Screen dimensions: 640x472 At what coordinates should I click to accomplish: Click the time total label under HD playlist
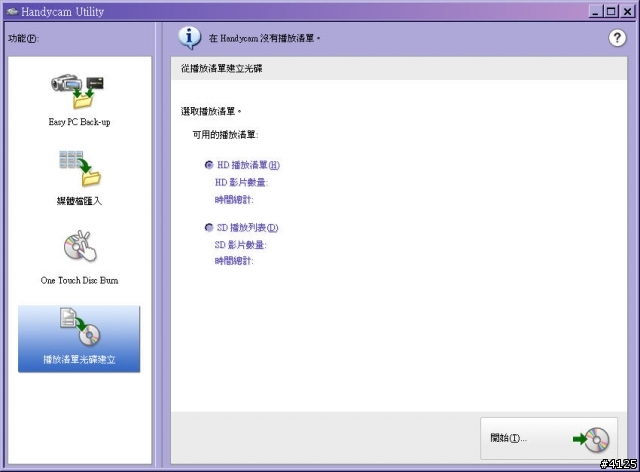point(234,200)
